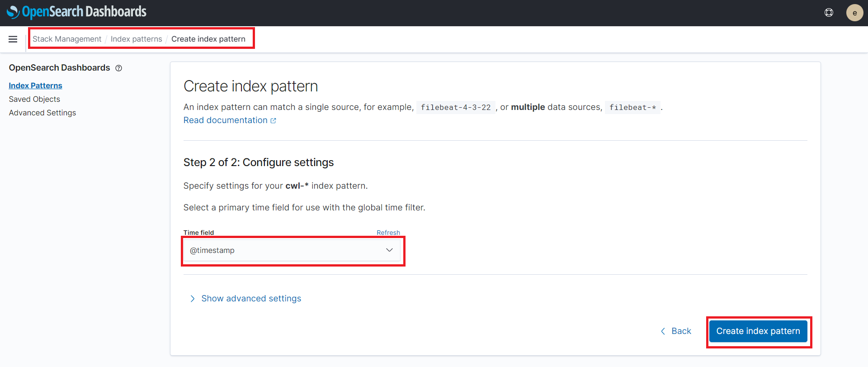Open Advanced Settings in the sidebar
868x367 pixels.
pos(42,113)
